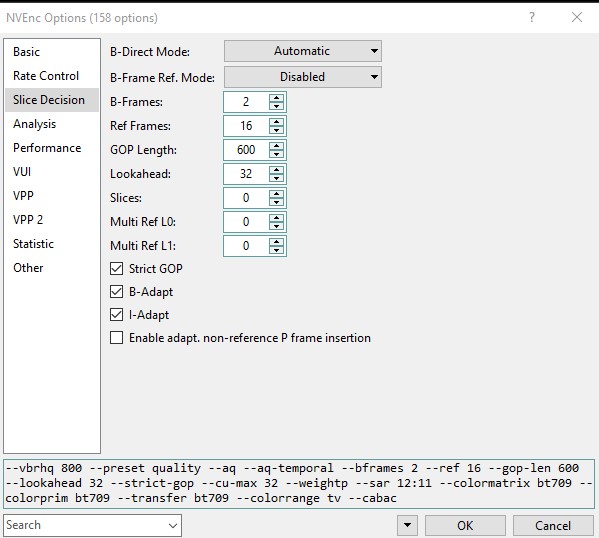Increase GOP Length with up arrow

276,146
